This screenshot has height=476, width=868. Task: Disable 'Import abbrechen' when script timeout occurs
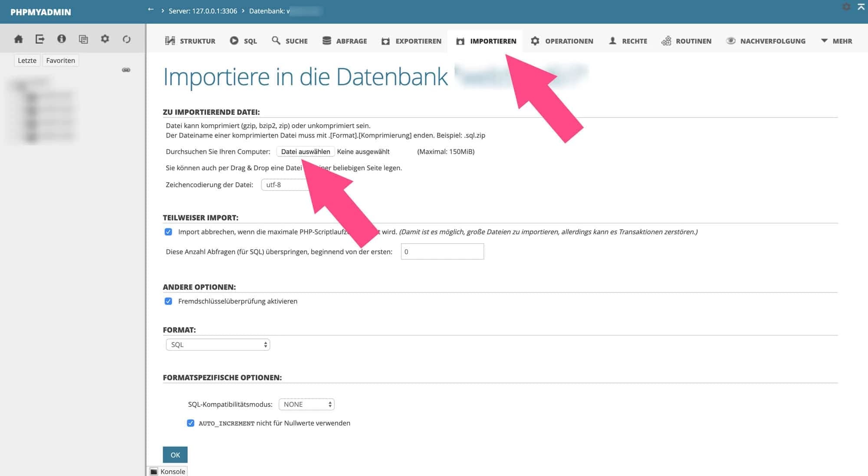click(168, 231)
